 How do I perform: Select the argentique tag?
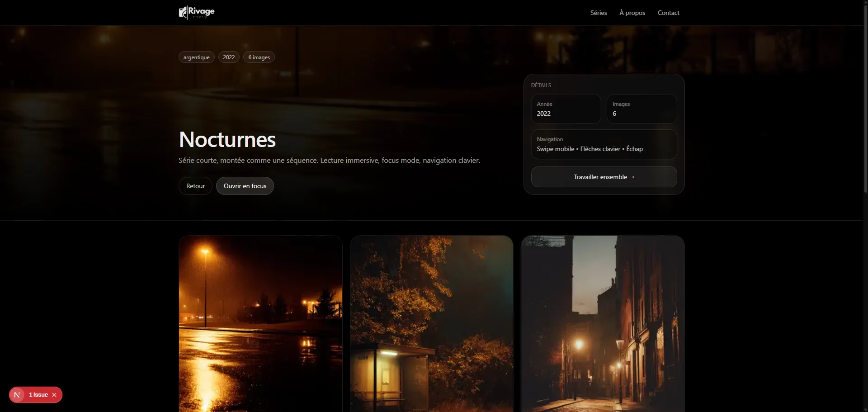[x=196, y=57]
